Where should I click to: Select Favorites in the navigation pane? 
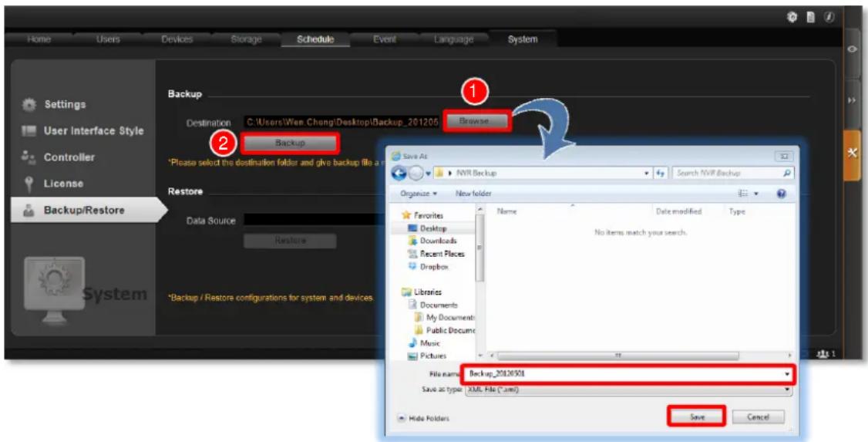423,215
